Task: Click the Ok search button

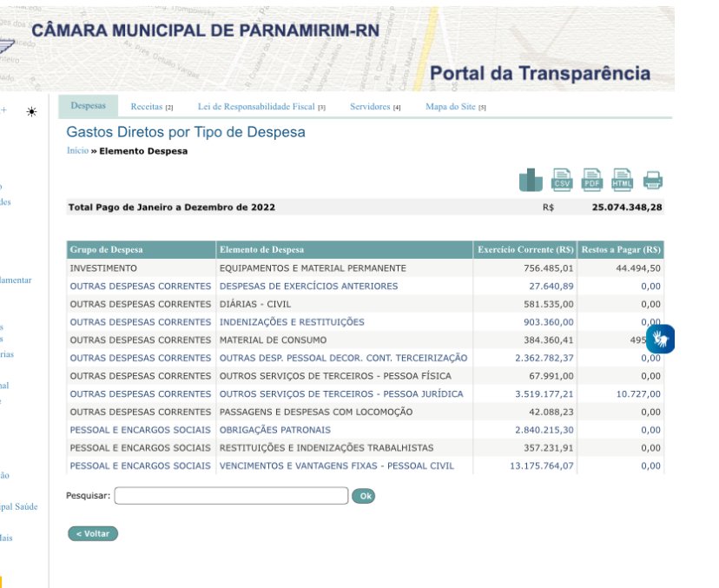Action: [x=364, y=496]
